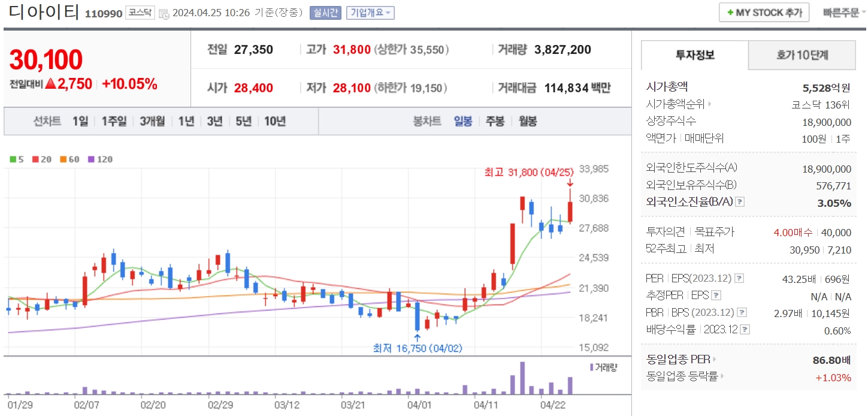This screenshot has height=416, width=868.
Task: Click the help icon beside 배당수익률 2023.12
Action: [x=745, y=329]
